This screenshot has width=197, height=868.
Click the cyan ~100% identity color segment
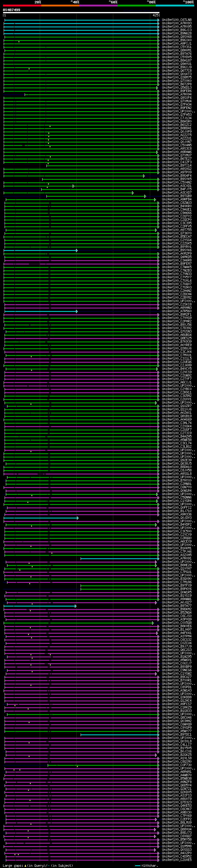(x=175, y=6)
